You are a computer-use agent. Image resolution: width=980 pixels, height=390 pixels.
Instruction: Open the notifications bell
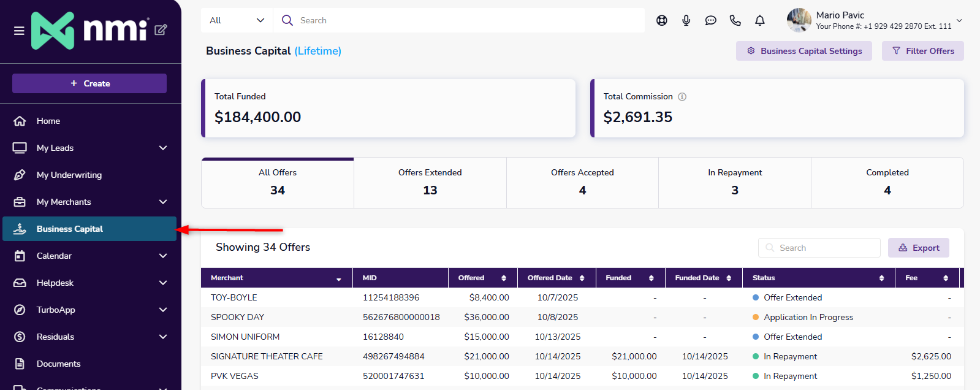(759, 20)
